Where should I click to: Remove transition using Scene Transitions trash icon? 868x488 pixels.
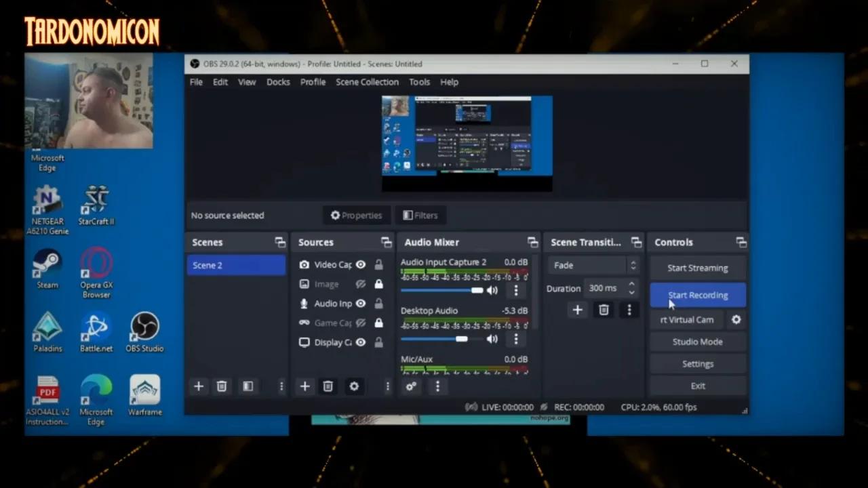[x=604, y=310]
